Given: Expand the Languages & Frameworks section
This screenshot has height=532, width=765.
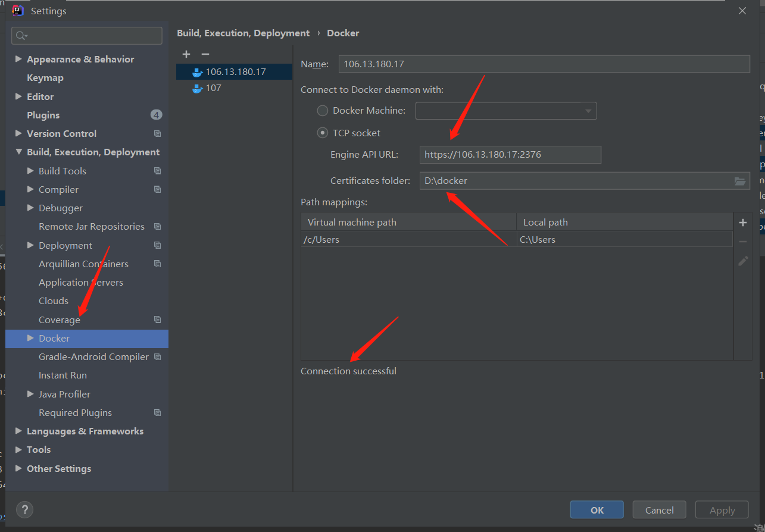Looking at the screenshot, I should [x=18, y=431].
